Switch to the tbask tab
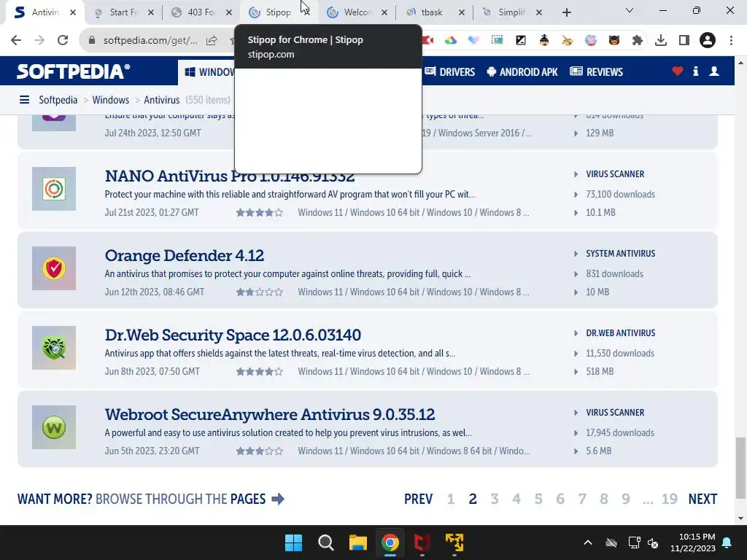Viewport: 747px width, 560px height. tap(432, 12)
